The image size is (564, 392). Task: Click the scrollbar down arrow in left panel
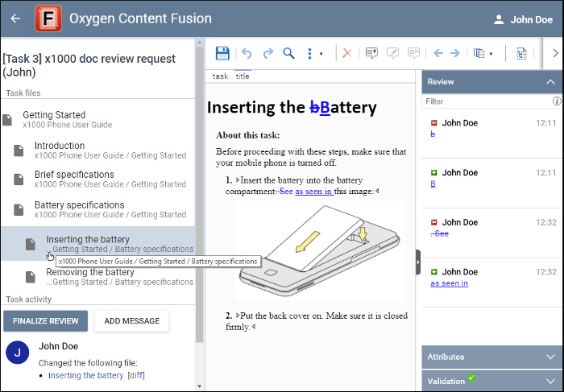[200, 386]
